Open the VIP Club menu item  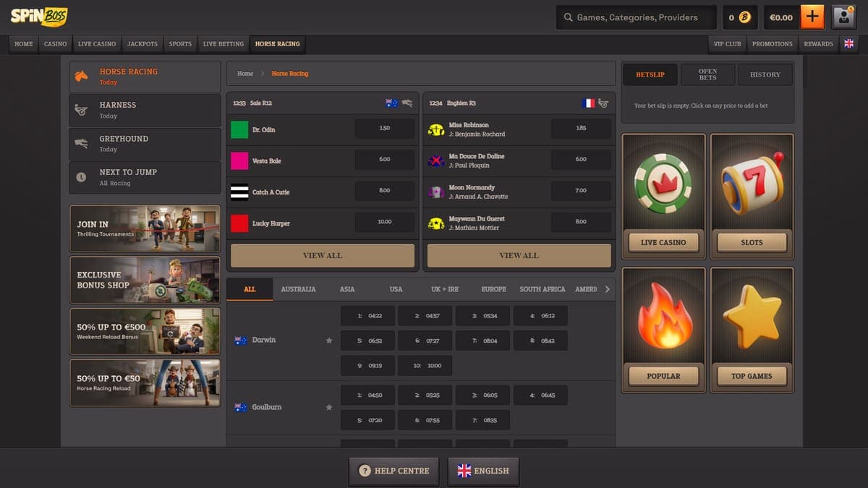pyautogui.click(x=727, y=44)
